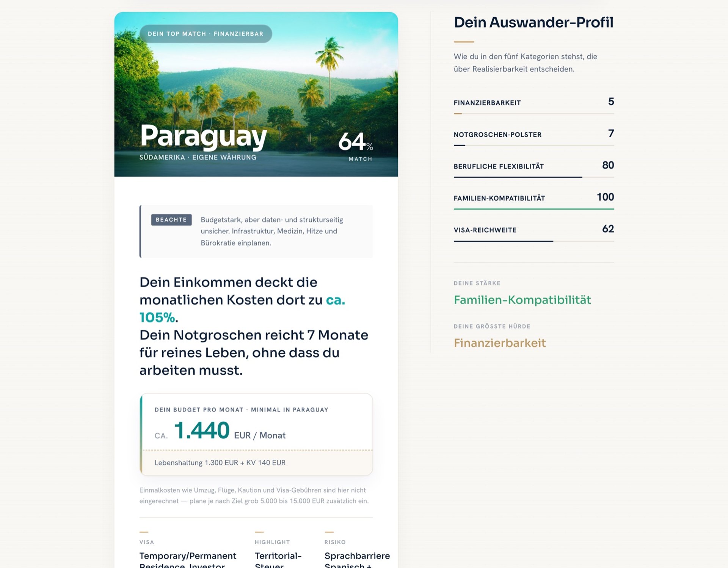728x568 pixels.
Task: Click the Visa-Reichweite score 62
Action: pyautogui.click(x=608, y=229)
